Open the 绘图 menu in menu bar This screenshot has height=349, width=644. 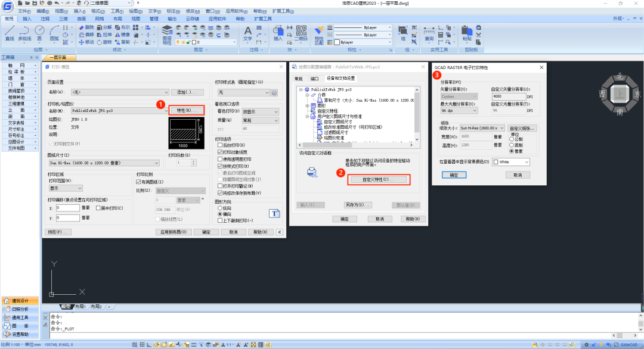pyautogui.click(x=135, y=11)
